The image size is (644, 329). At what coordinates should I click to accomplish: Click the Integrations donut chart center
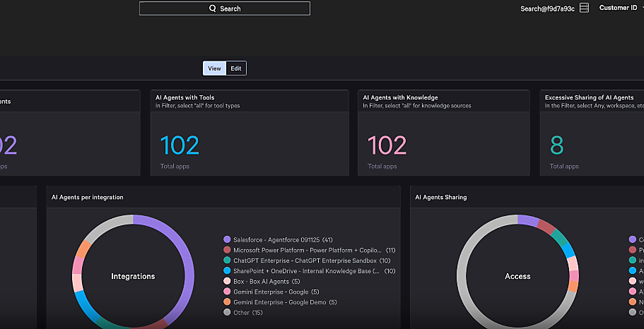(133, 276)
